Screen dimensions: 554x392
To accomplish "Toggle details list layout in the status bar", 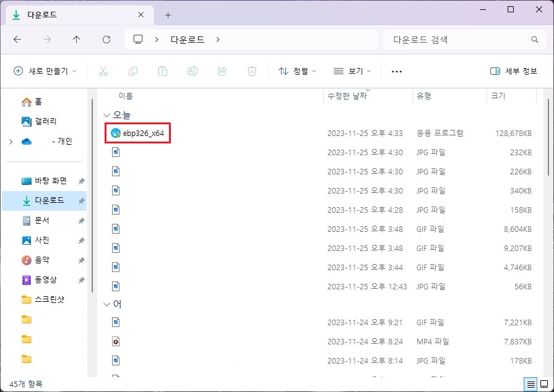I will (x=529, y=384).
